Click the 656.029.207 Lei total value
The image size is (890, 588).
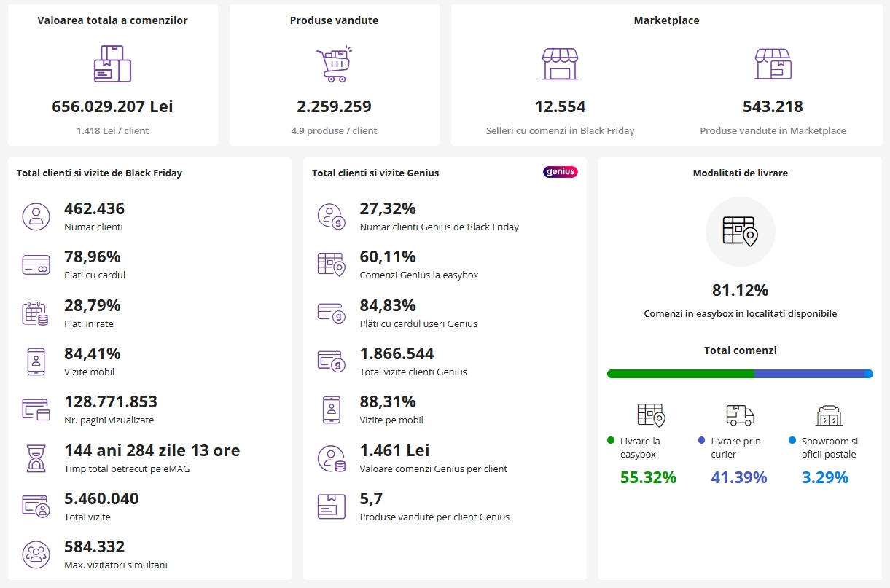pyautogui.click(x=112, y=106)
